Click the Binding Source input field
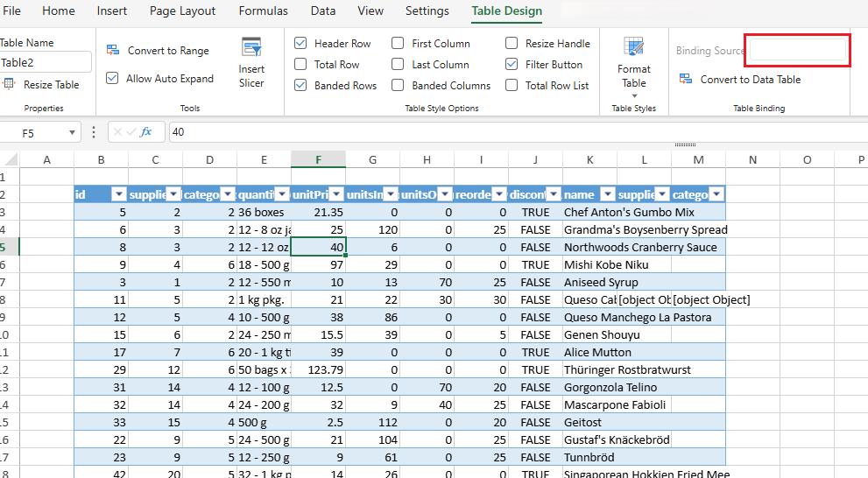This screenshot has height=478, width=868. click(798, 51)
